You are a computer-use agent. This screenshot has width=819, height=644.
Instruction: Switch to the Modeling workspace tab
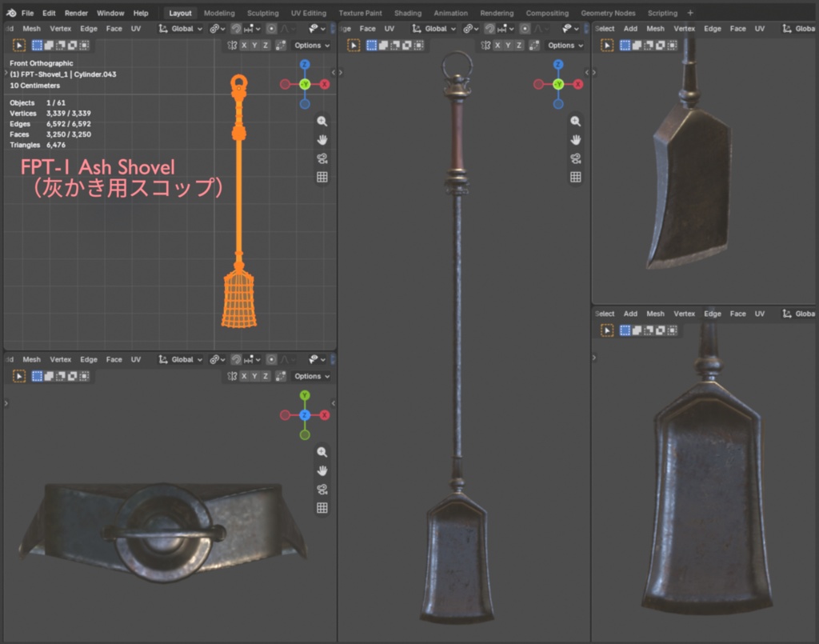219,13
